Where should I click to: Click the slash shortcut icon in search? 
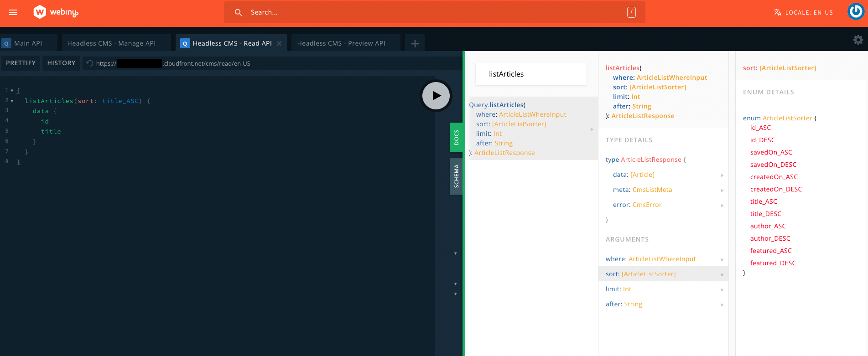[631, 12]
